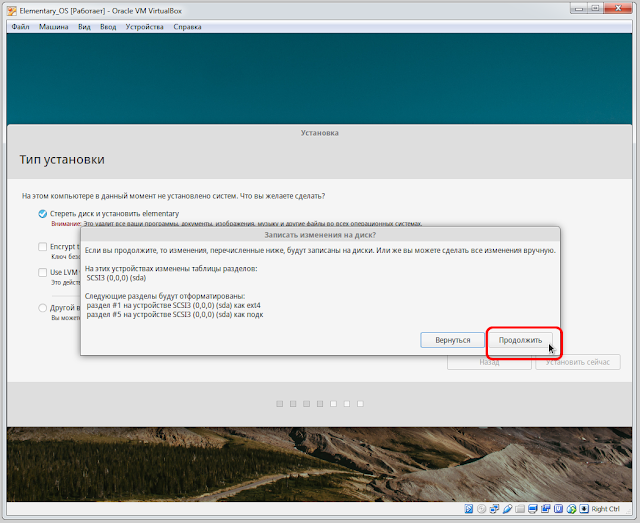Open the Справка menu
The image size is (640, 523).
point(187,27)
